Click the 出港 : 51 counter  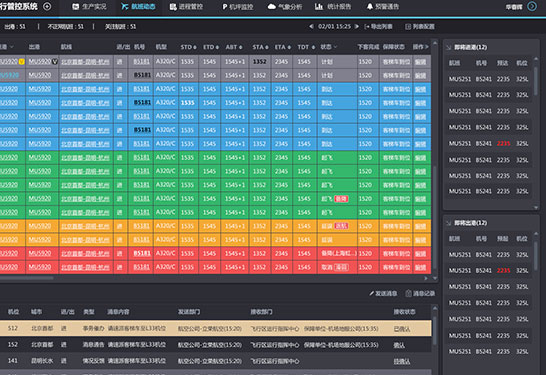tap(15, 26)
